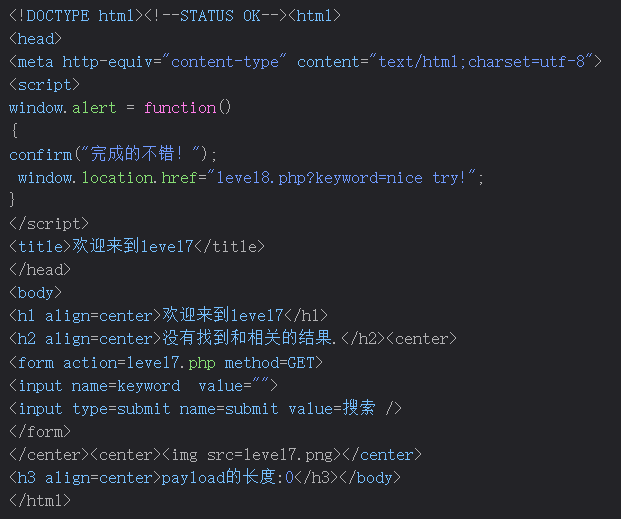Select the "content-type" attribute value
The image size is (621, 519).
tap(225, 62)
